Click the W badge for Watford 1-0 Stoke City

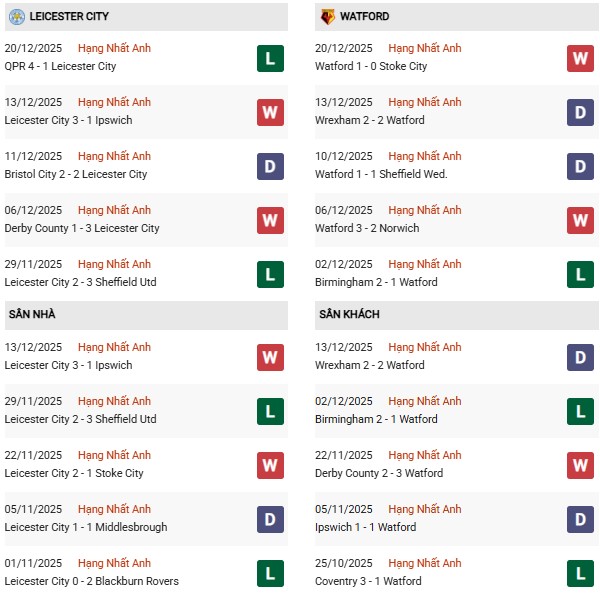pos(580,58)
